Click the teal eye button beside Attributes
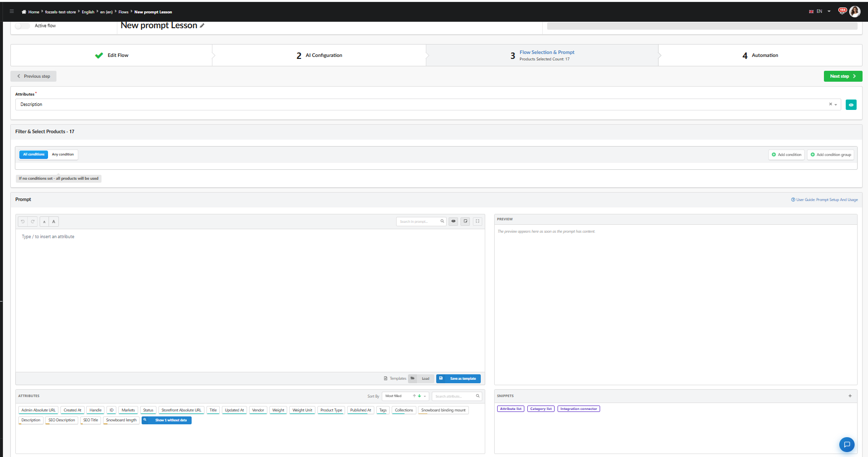Screen dimensions: 868x457 851,104
